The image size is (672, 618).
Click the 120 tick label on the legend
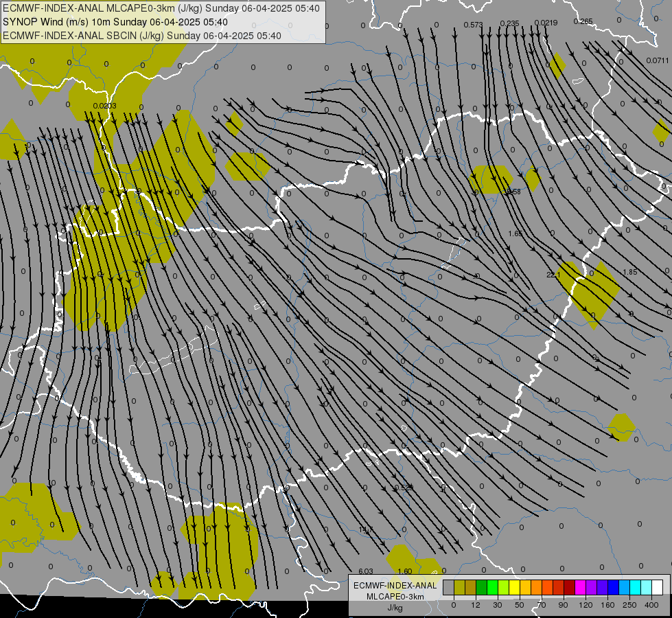(x=586, y=605)
